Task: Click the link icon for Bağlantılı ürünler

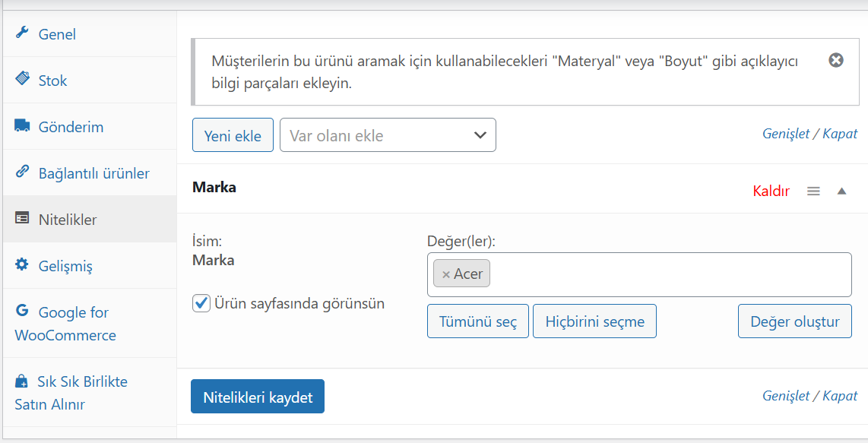Action: pyautogui.click(x=21, y=172)
